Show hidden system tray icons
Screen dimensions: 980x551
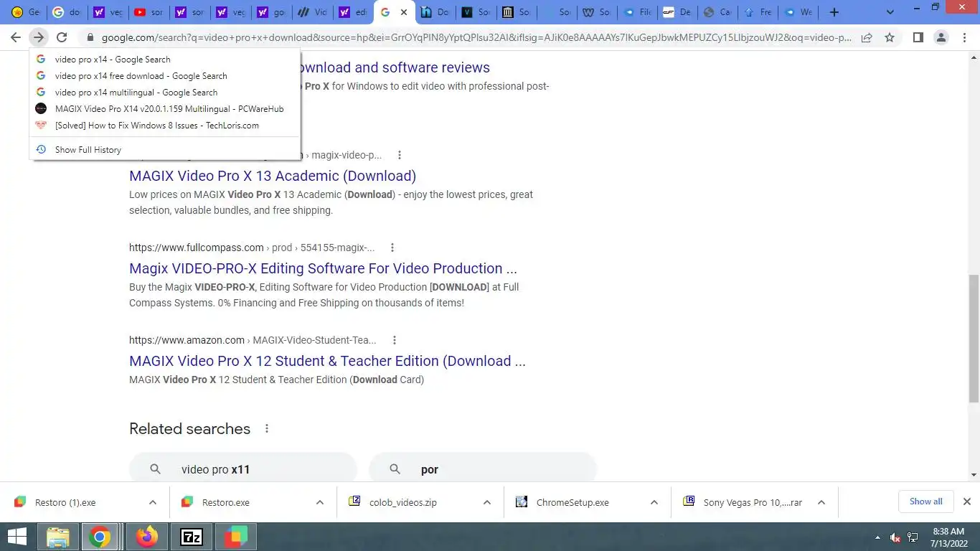877,537
